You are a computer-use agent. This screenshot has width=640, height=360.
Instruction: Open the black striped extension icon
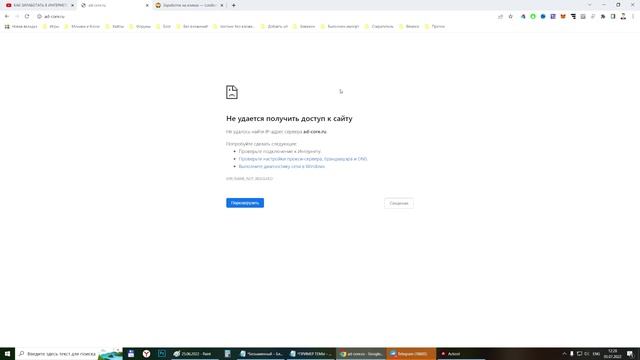click(573, 16)
